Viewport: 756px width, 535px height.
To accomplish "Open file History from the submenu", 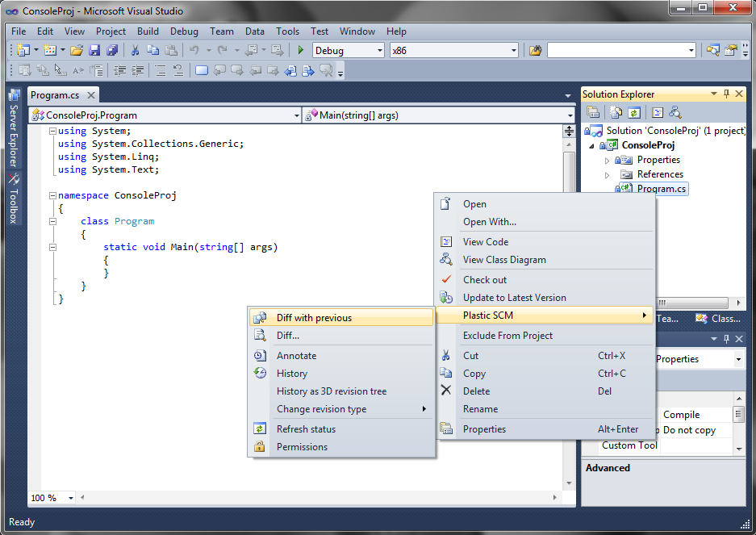I will coord(341,374).
